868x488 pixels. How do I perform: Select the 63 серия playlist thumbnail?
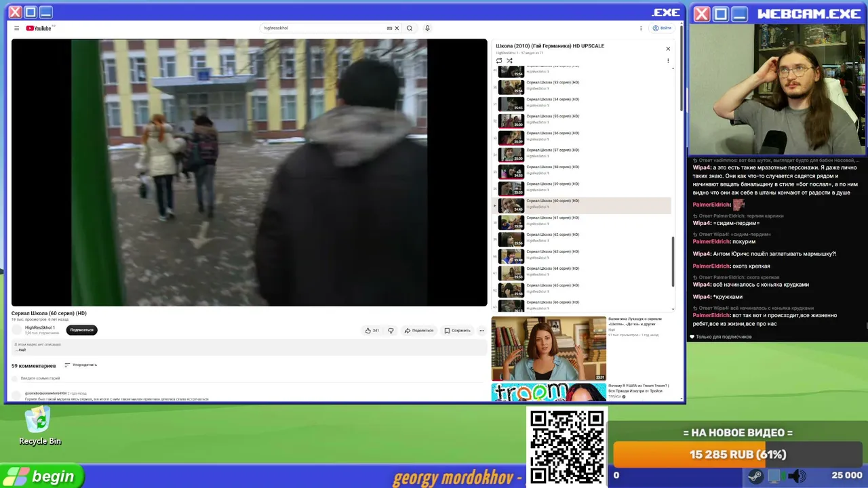(511, 257)
